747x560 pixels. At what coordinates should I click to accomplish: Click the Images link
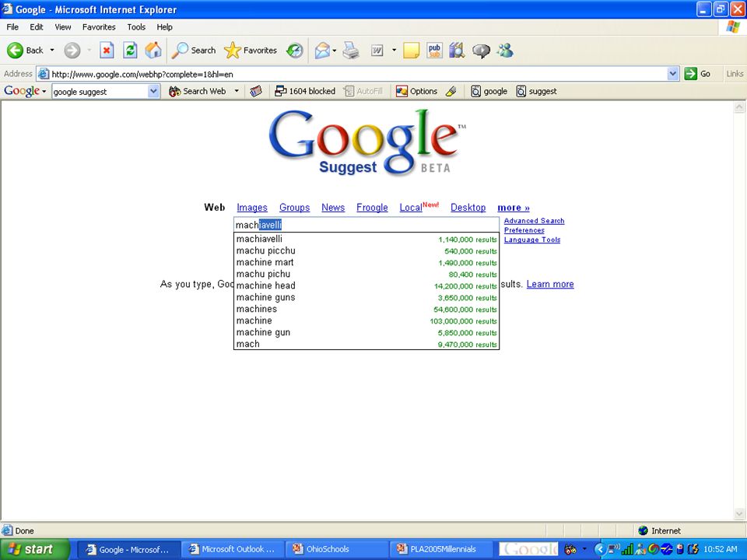pos(252,208)
